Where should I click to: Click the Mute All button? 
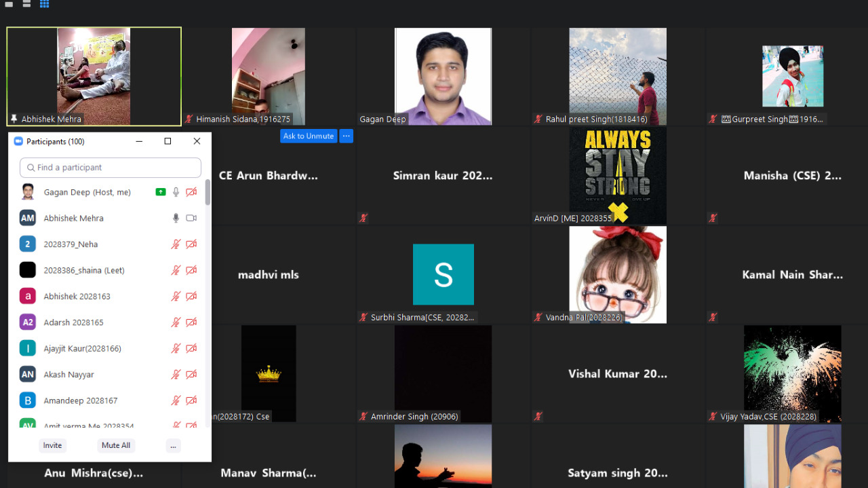tap(116, 445)
